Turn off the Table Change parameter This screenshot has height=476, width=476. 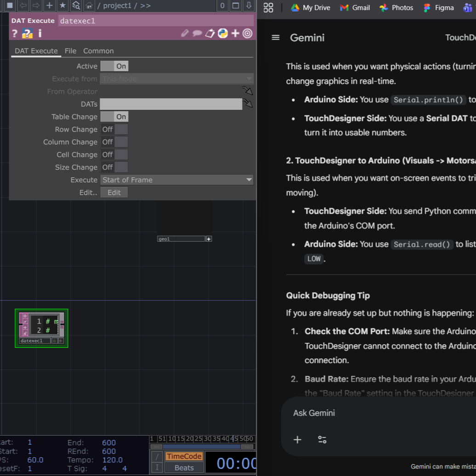pos(114,117)
